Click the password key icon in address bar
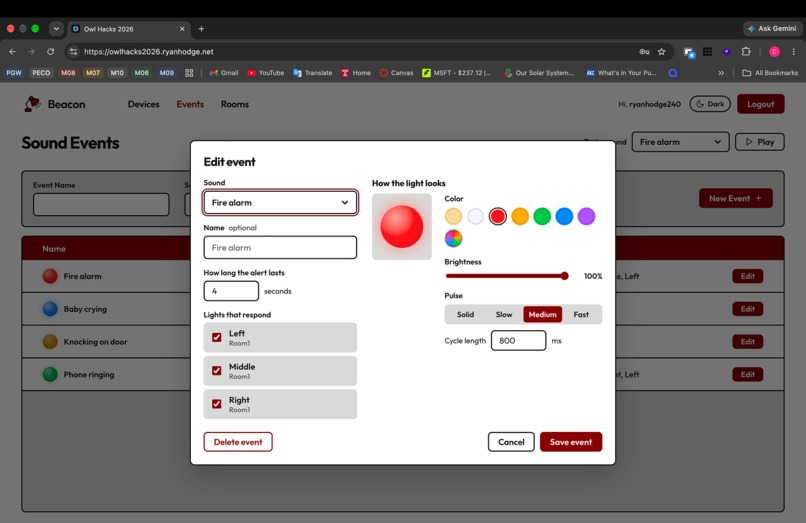 [644, 51]
